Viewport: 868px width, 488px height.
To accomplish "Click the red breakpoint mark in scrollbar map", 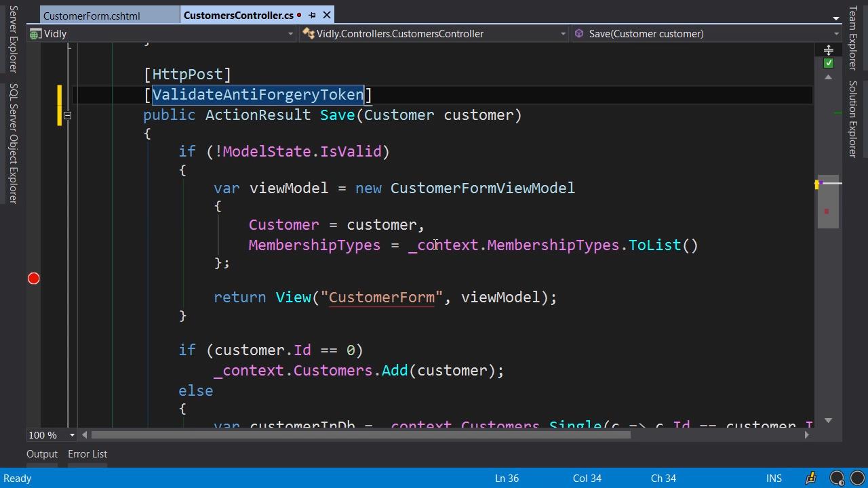I will point(827,211).
